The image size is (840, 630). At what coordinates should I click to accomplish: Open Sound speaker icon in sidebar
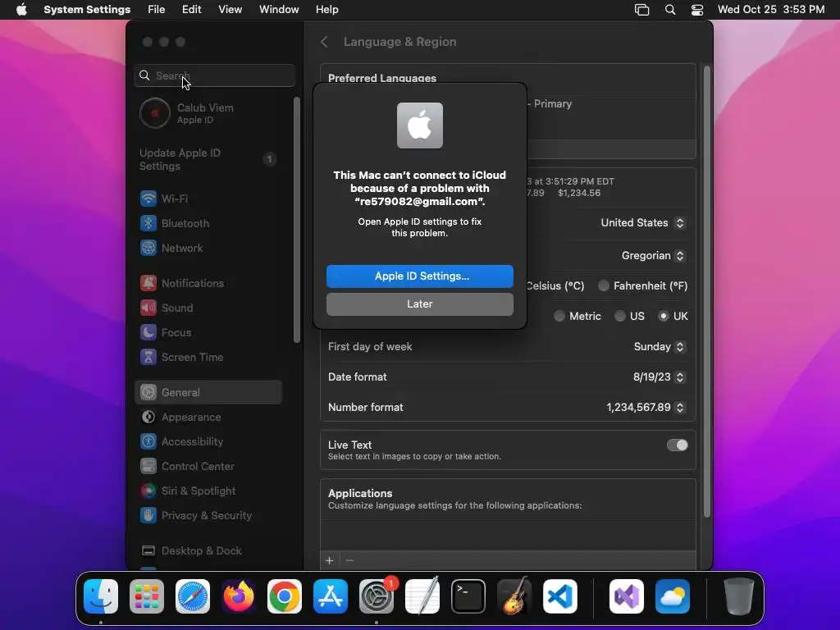coord(148,308)
